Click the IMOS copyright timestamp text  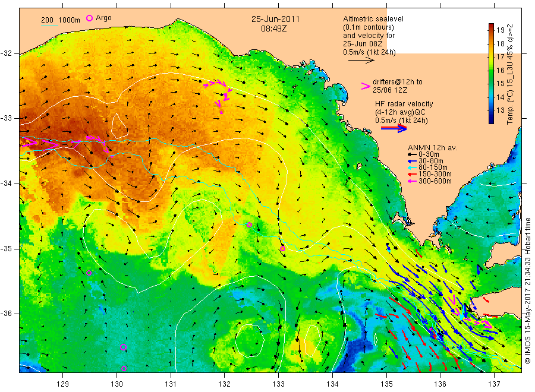[x=527, y=291]
